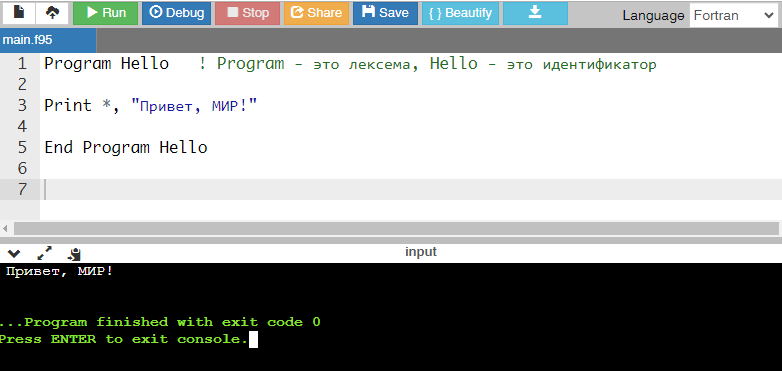
Task: Open the Language dropdown showing Fortran
Action: point(733,15)
